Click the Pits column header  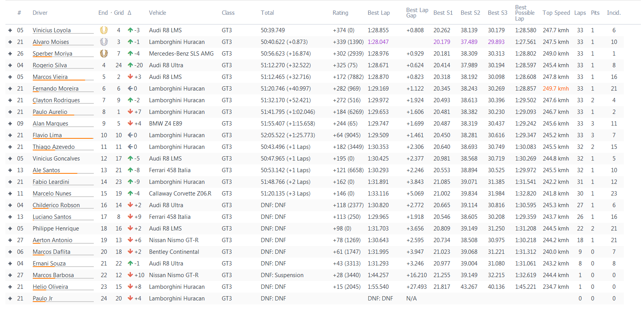coord(595,13)
